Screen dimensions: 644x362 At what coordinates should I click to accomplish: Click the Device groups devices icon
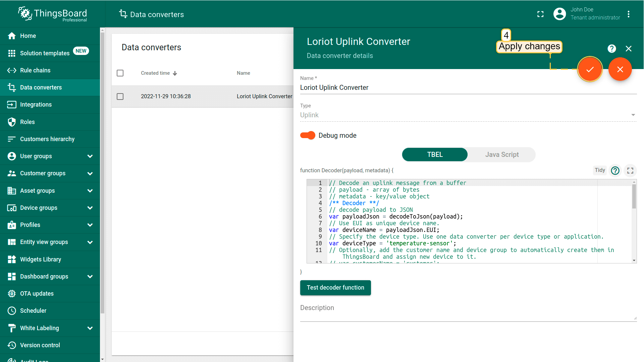click(x=12, y=208)
